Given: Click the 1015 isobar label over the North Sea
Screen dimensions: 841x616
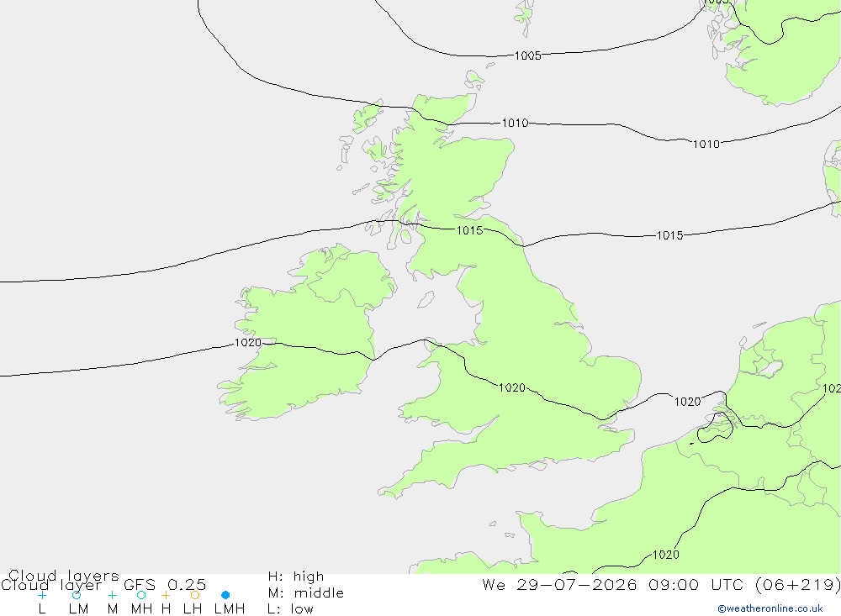Looking at the screenshot, I should (670, 235).
